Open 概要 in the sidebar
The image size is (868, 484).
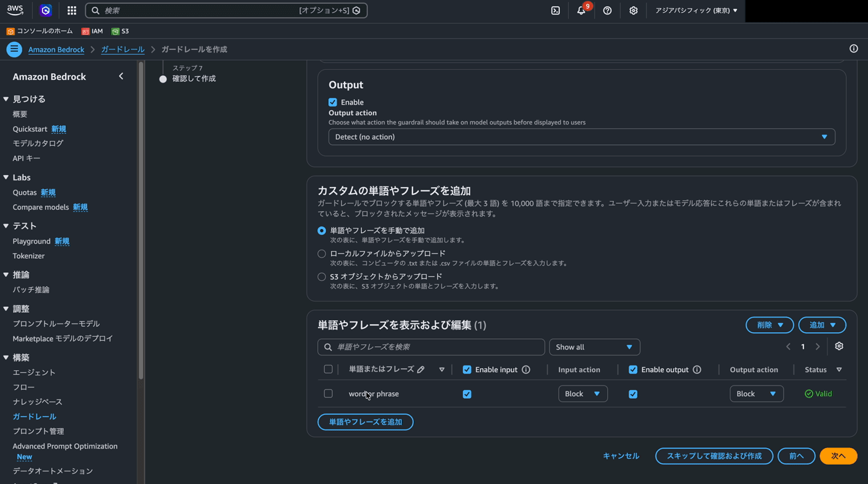[20, 115]
